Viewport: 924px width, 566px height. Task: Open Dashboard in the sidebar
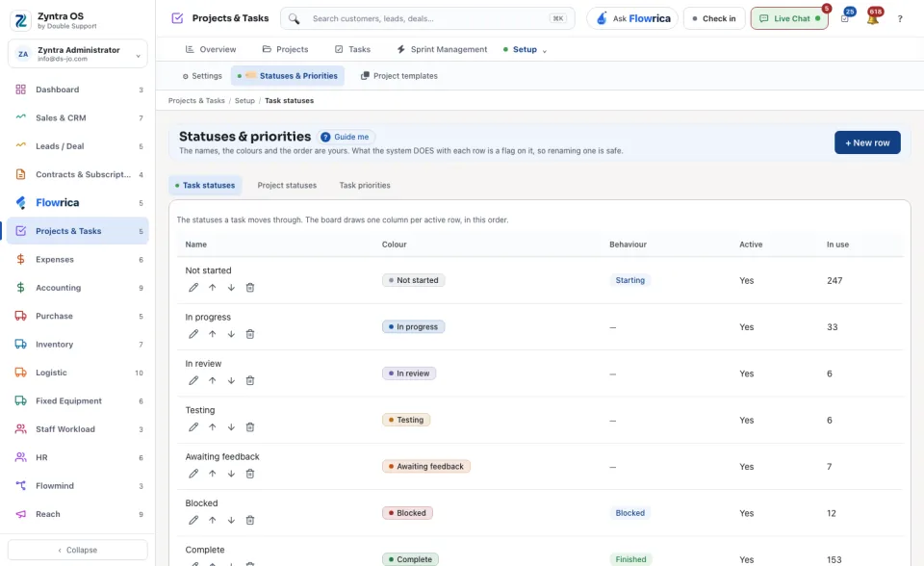tap(78, 90)
